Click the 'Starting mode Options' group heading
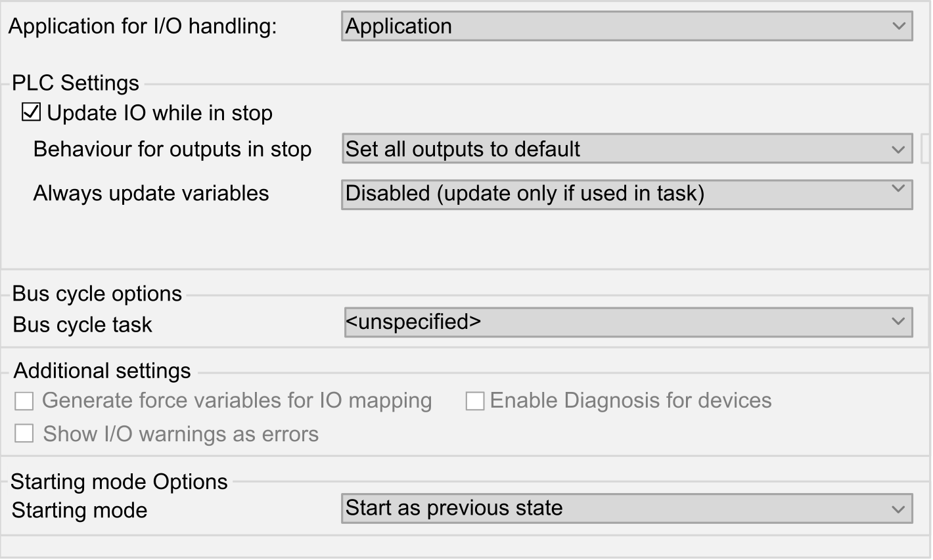Viewport: 933px width, 560px height. tap(119, 482)
